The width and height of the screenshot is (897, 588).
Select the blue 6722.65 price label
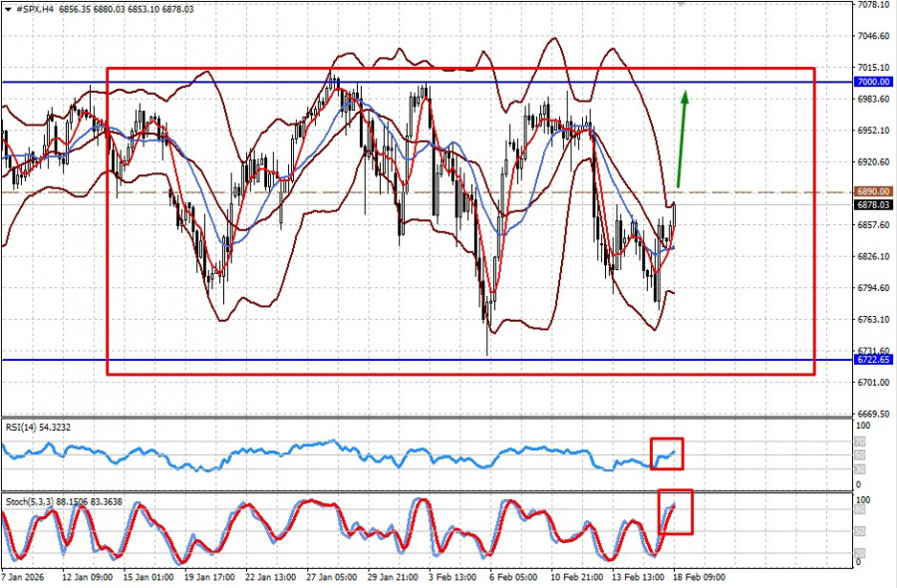point(873,360)
